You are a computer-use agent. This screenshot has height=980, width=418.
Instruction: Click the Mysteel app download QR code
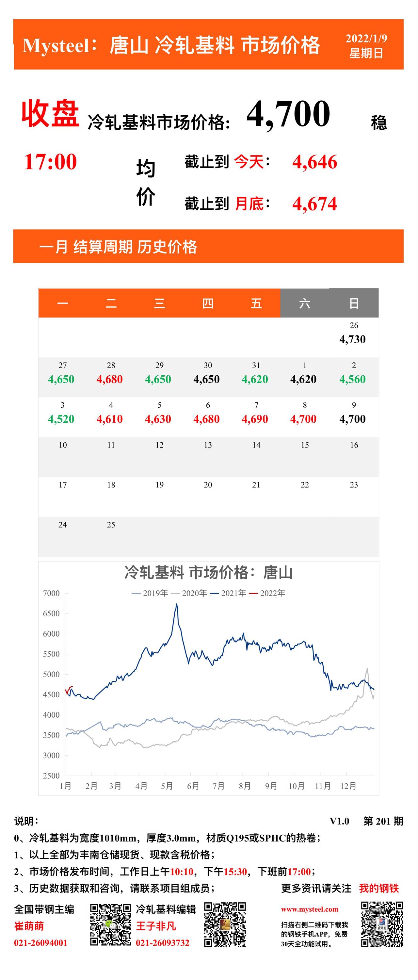(382, 924)
